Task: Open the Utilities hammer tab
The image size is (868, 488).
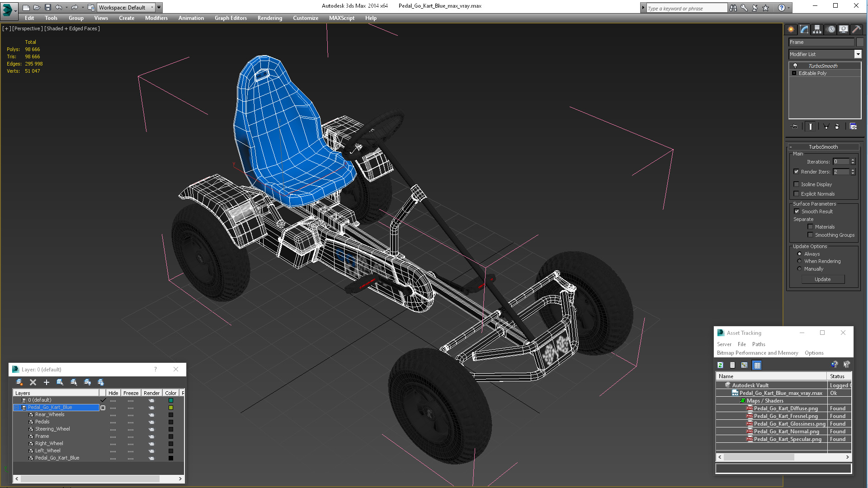Action: click(856, 29)
